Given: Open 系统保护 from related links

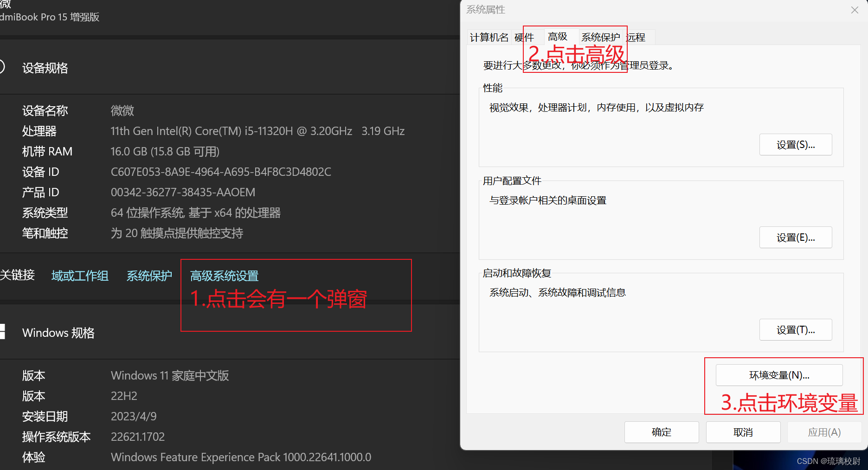Looking at the screenshot, I should click(x=149, y=276).
